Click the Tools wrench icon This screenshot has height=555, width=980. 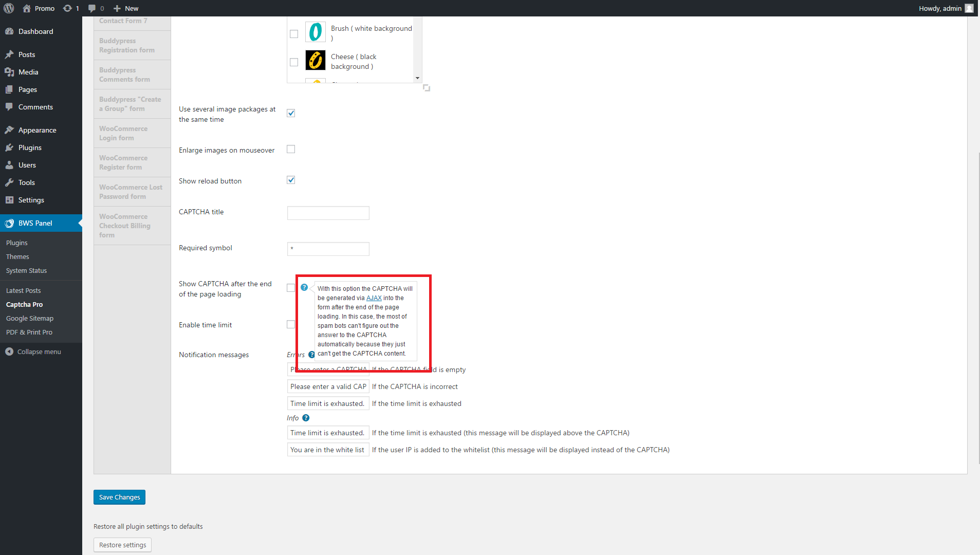(9, 182)
